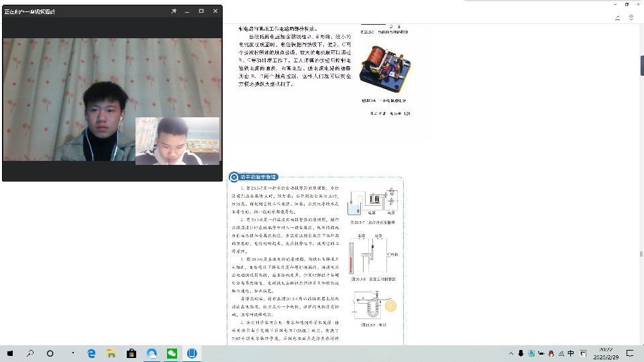Click the page number 131 footer text
This screenshot has height=362, width=644.
point(407,114)
